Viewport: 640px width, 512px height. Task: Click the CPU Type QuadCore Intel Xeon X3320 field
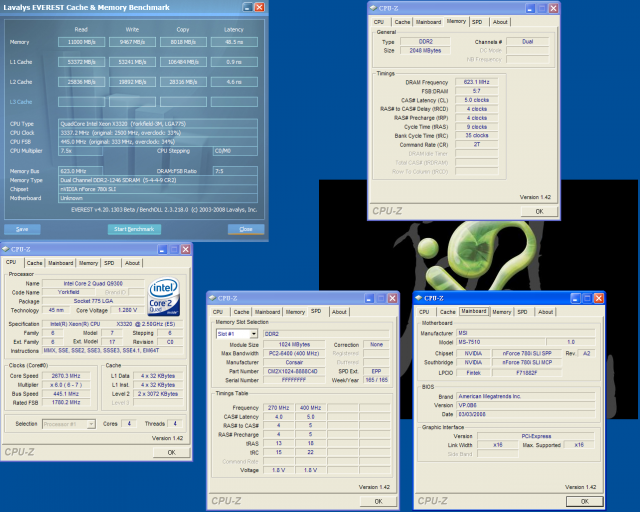tap(158, 124)
